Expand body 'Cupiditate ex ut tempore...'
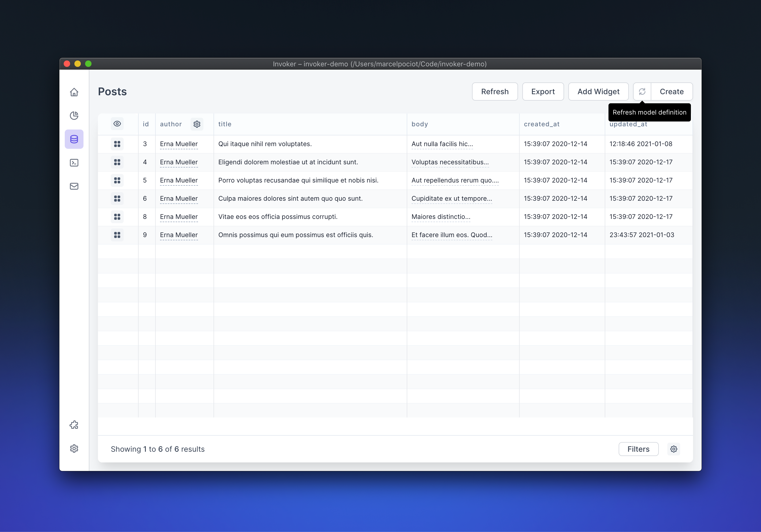This screenshot has width=761, height=532. click(452, 199)
